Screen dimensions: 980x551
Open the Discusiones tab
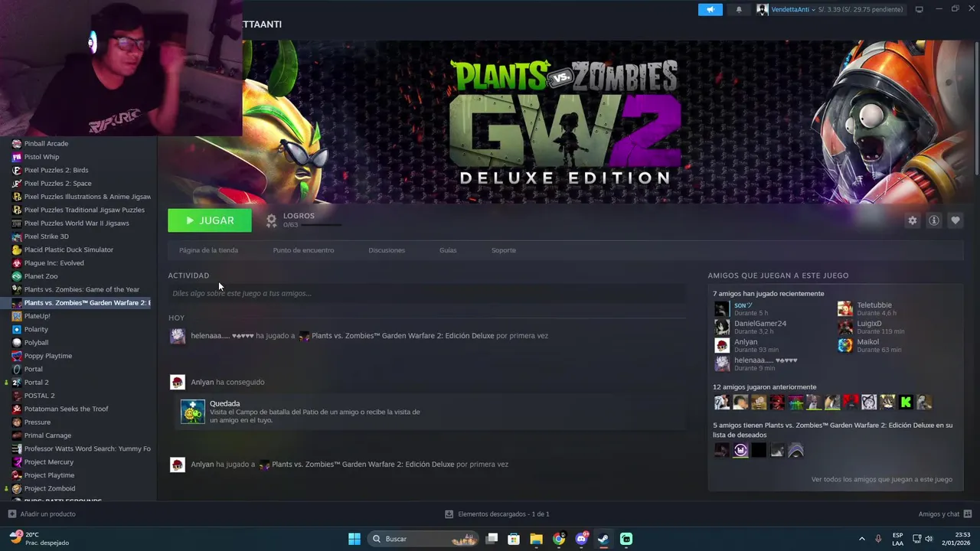(x=387, y=250)
